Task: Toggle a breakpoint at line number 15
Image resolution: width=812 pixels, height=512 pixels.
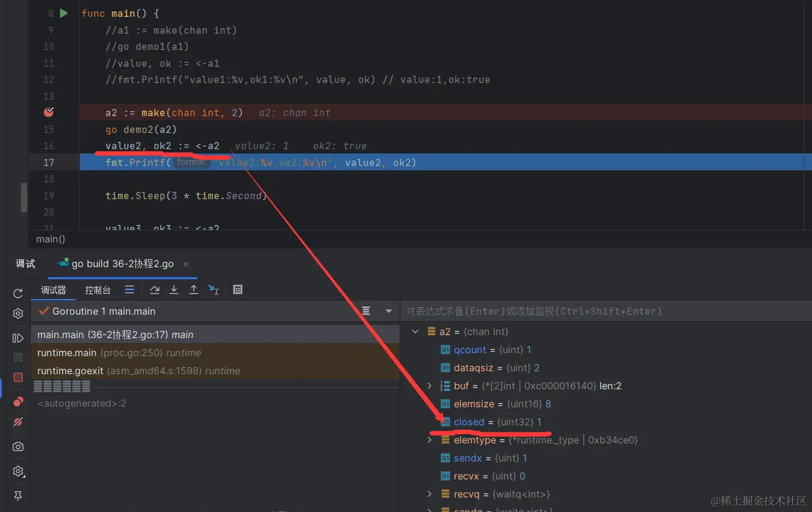Action: point(48,129)
